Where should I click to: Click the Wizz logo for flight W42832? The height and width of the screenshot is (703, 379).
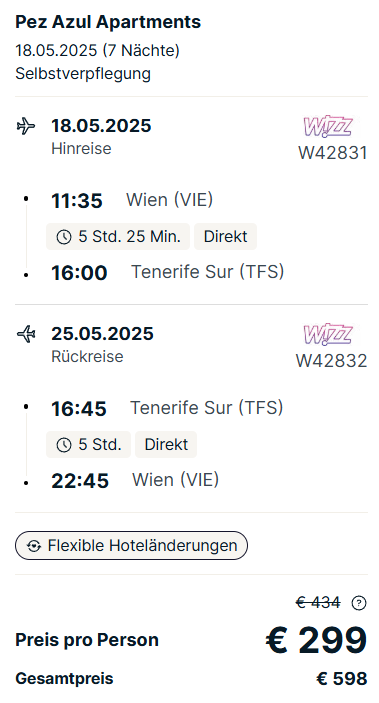(x=328, y=334)
